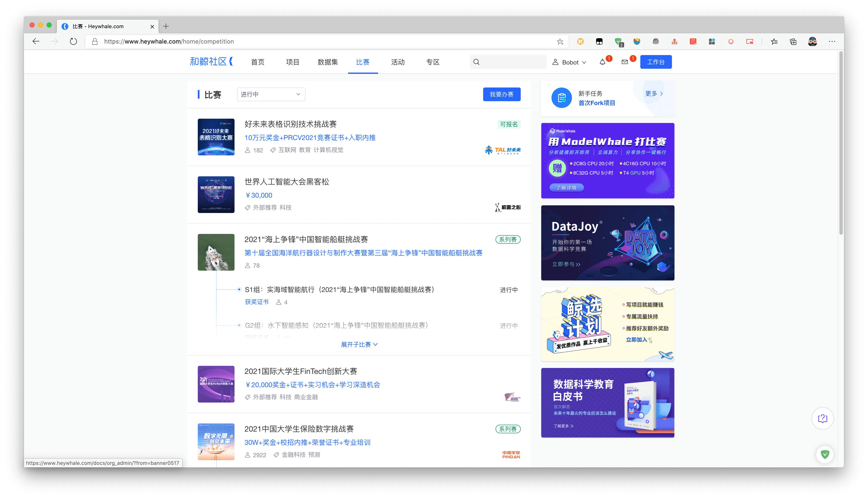Screen dimensions: 868x499
Task: Close the 比赛 - Heywhale.com tab
Action: [152, 26]
